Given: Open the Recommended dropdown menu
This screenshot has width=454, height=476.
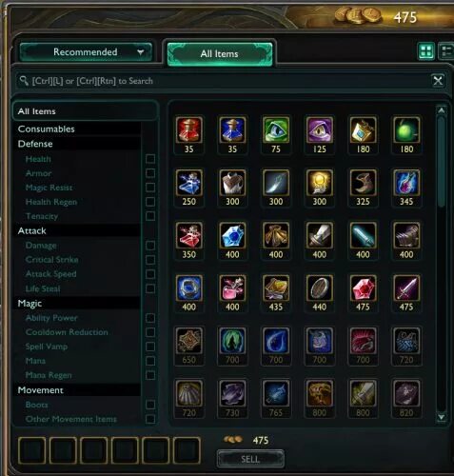Looking at the screenshot, I should [86, 52].
